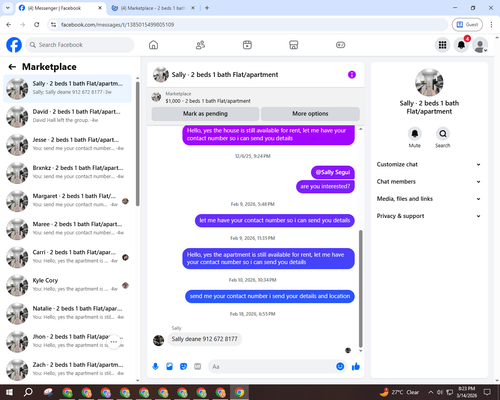Click the browser address bar URL
500x400 pixels.
coord(117,25)
